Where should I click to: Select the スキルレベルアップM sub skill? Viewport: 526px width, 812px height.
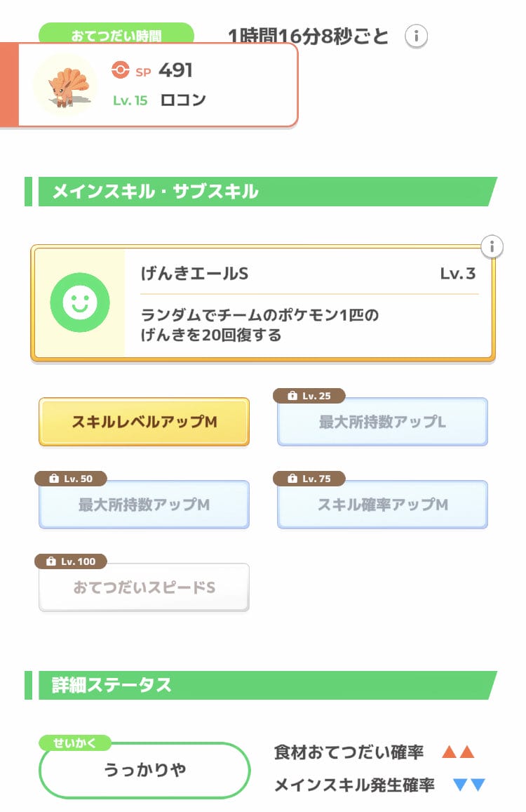pyautogui.click(x=144, y=422)
